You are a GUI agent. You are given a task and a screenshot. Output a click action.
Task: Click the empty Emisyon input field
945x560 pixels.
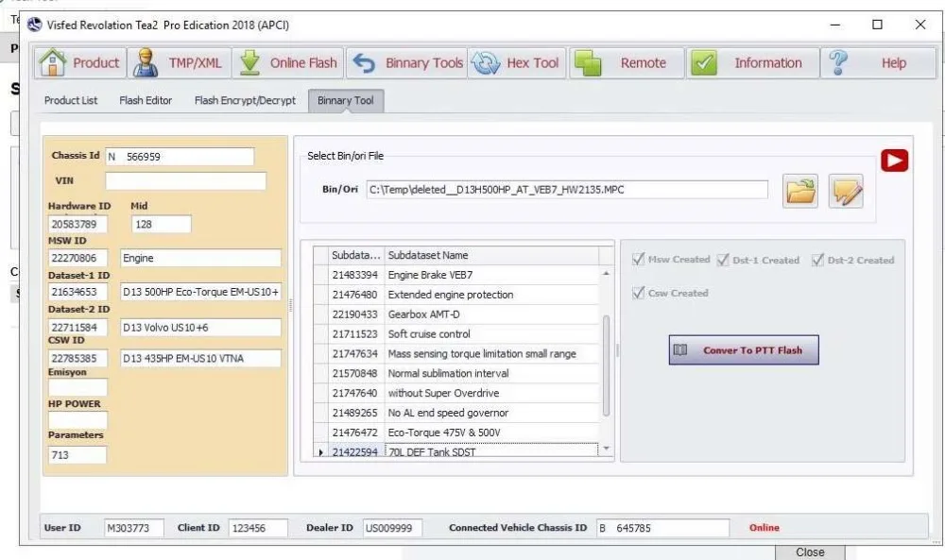(x=77, y=388)
